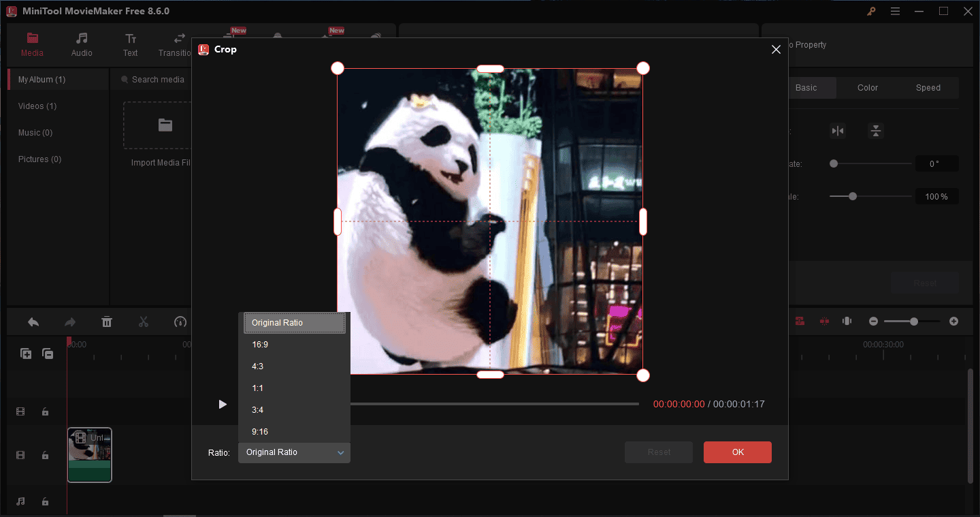This screenshot has width=980, height=517.
Task: Choose the 9:16 aspect ratio
Action: click(260, 431)
